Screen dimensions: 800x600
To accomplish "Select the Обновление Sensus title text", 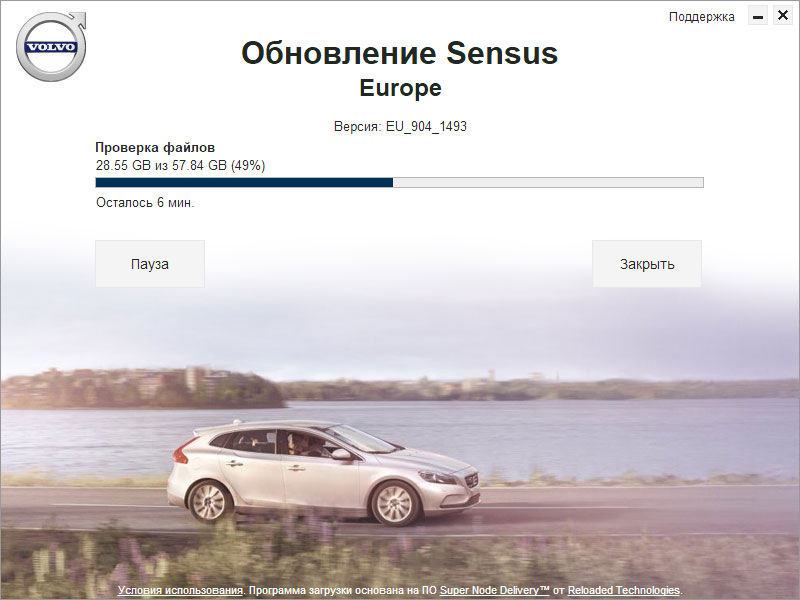I will tap(400, 54).
